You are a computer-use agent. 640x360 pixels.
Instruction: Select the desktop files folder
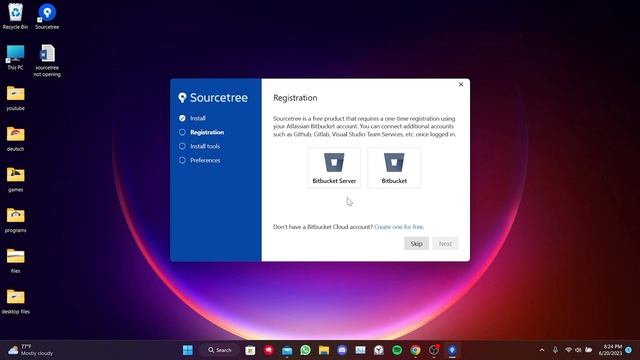point(16,301)
